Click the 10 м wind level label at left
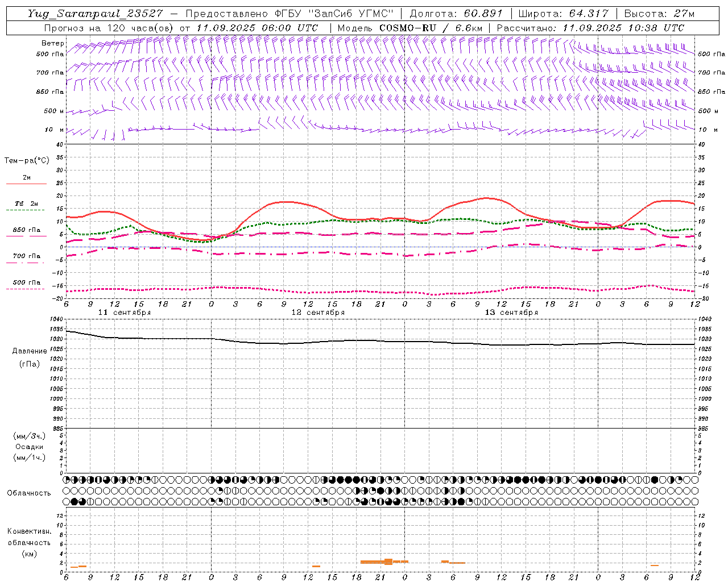 [55, 130]
